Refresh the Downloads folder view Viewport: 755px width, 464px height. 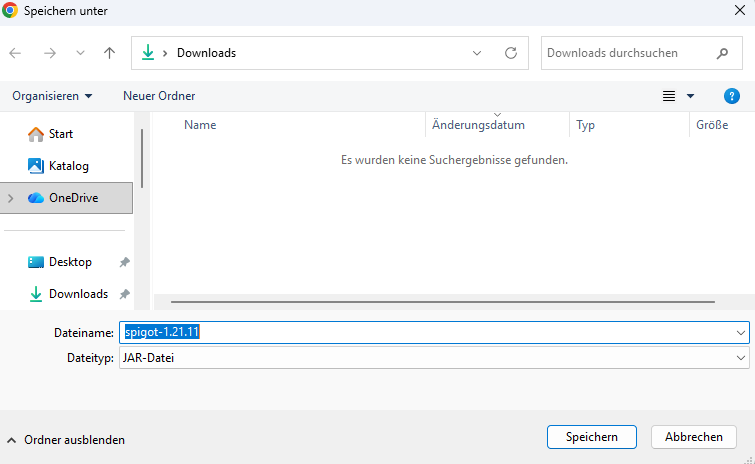511,53
